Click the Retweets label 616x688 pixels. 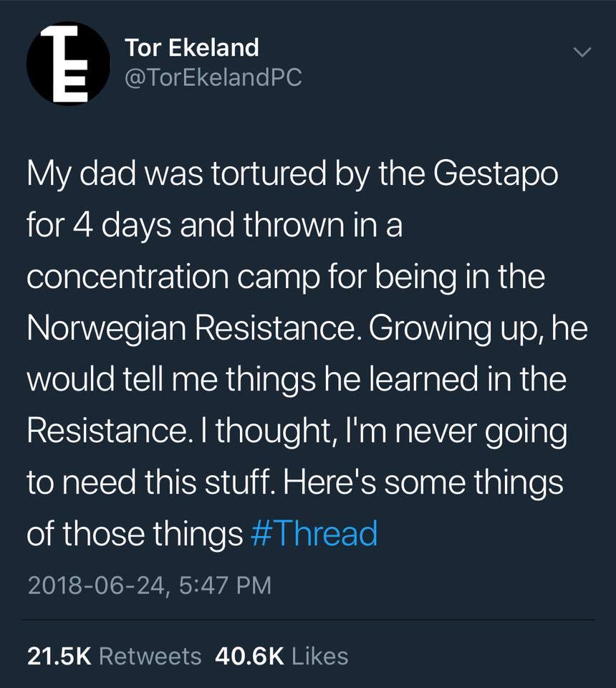149,656
